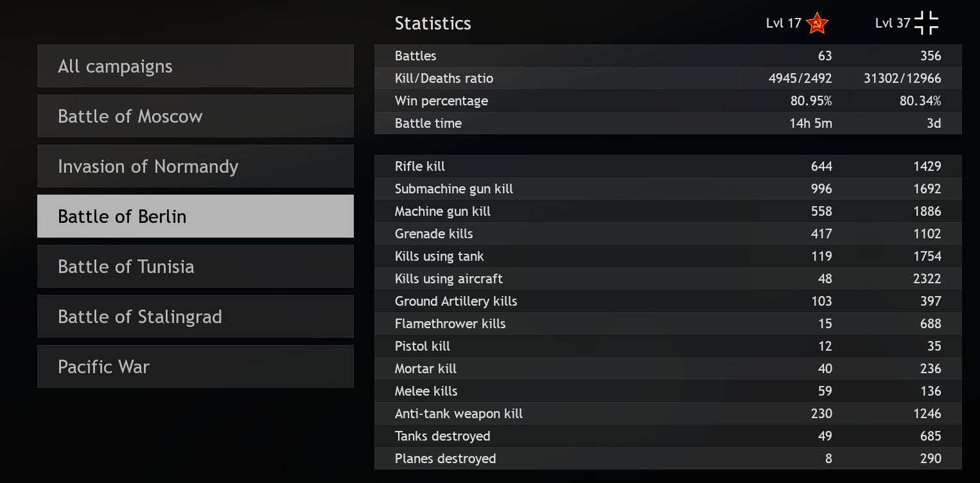Image resolution: width=980 pixels, height=483 pixels.
Task: Select the Battles statistics row
Action: 668,56
